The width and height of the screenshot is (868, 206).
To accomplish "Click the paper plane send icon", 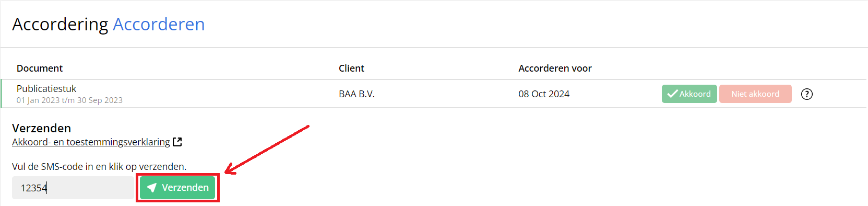I will coord(152,188).
